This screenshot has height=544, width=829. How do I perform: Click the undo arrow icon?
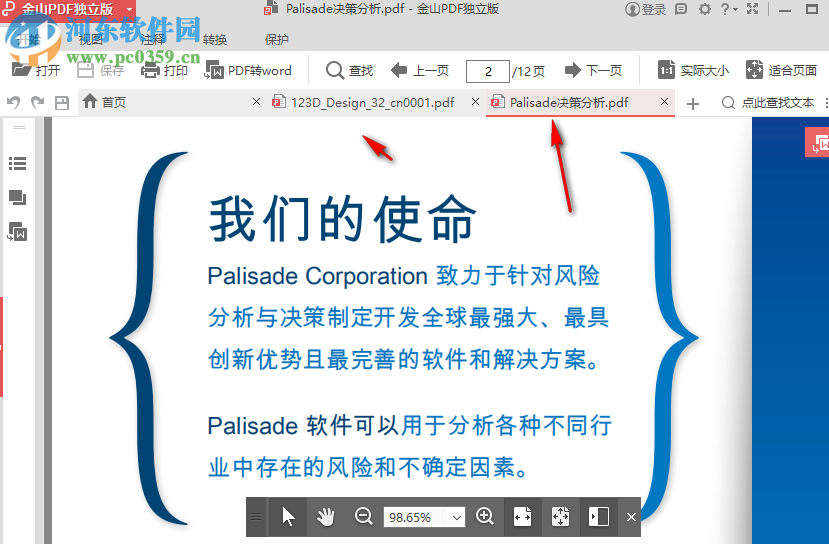[14, 102]
